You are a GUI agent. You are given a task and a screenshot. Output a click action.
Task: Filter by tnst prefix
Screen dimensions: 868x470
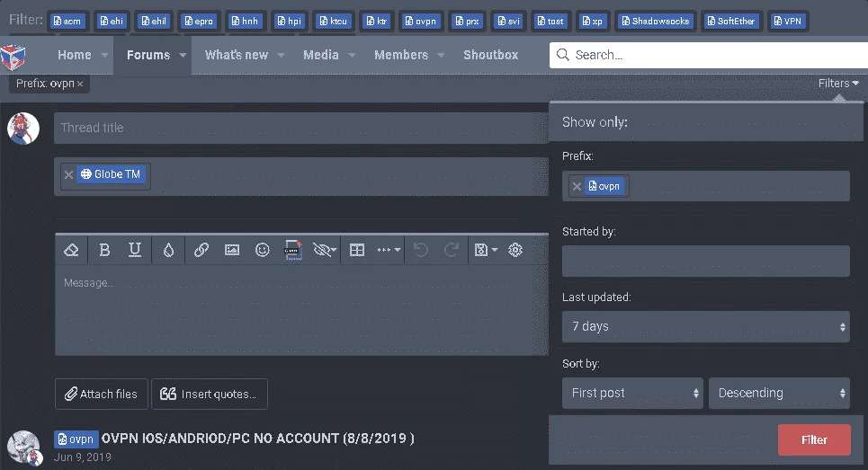(550, 21)
